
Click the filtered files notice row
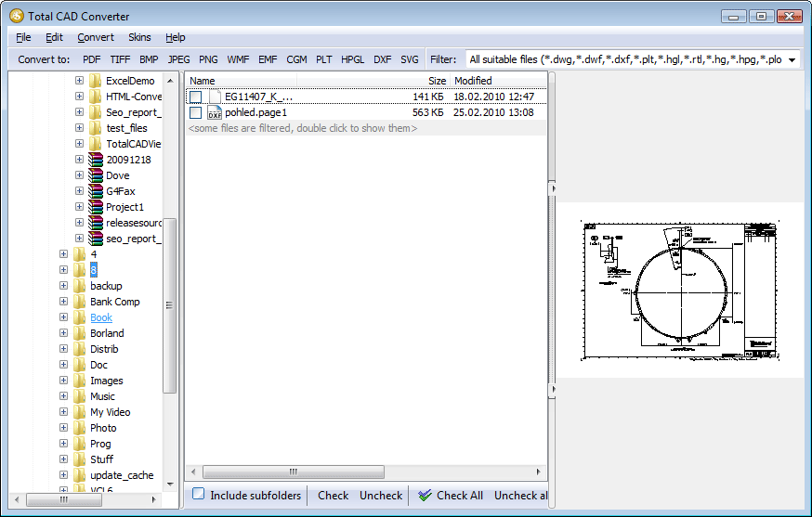point(366,128)
